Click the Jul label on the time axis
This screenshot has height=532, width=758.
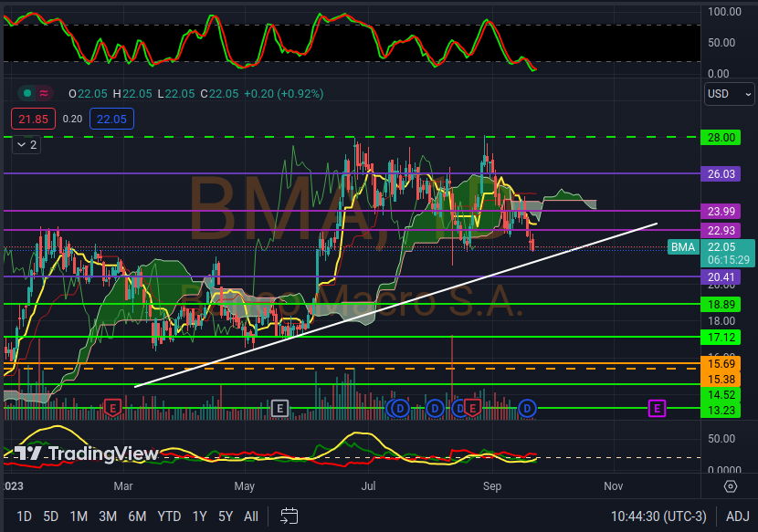click(x=368, y=486)
